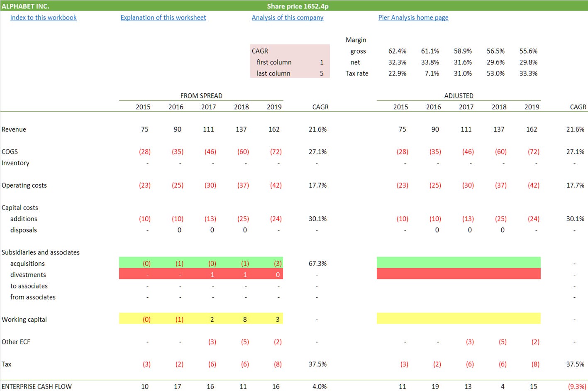Viewport: 588px width, 391px height.
Task: Select ENTERPRISE CASH FLOW row label
Action: tap(37, 386)
